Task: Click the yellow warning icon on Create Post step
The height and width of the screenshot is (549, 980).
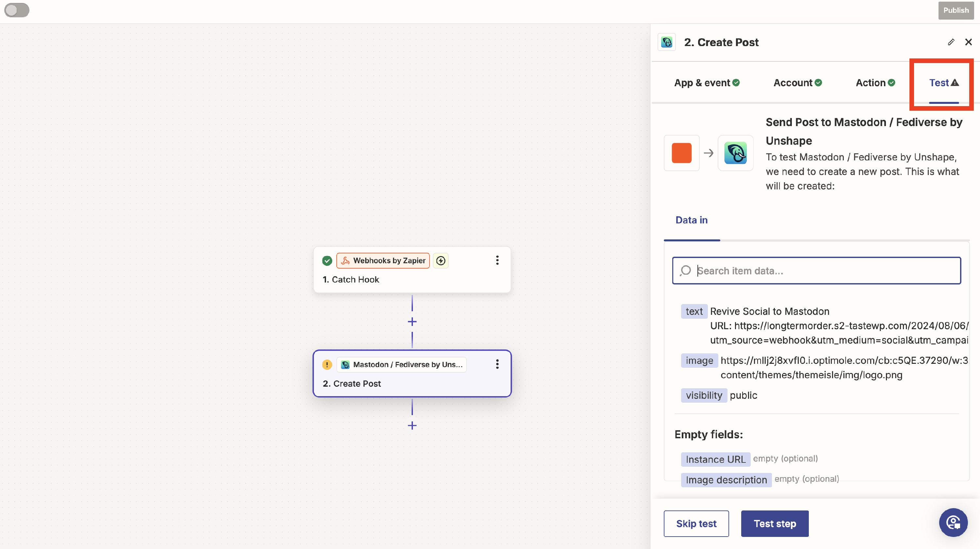Action: pyautogui.click(x=327, y=364)
